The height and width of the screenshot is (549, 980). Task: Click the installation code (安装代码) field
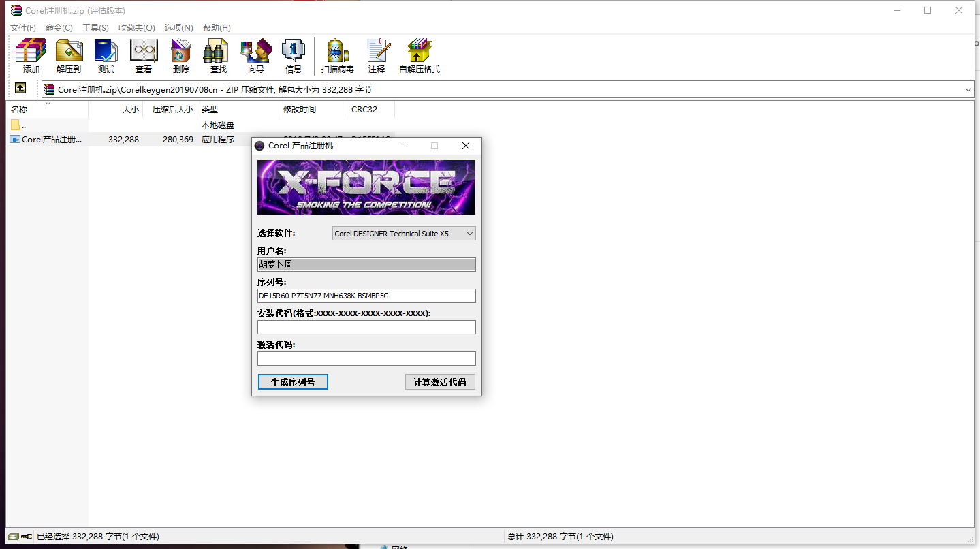point(366,327)
